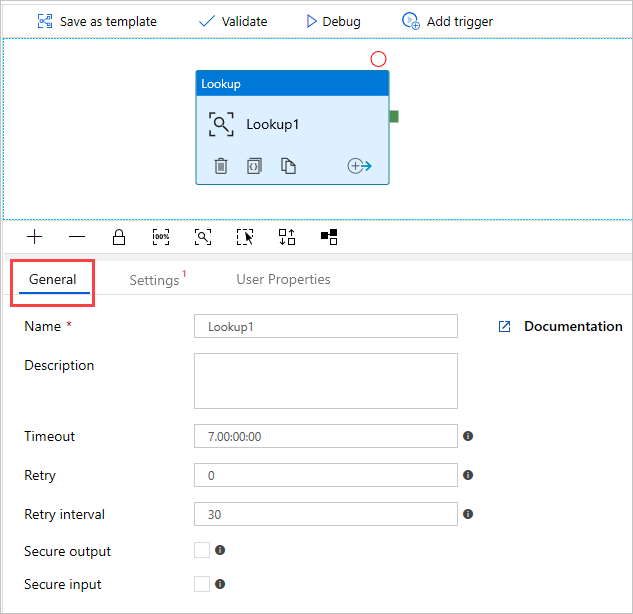Click Save as template button
The image size is (633, 614).
coord(97,21)
